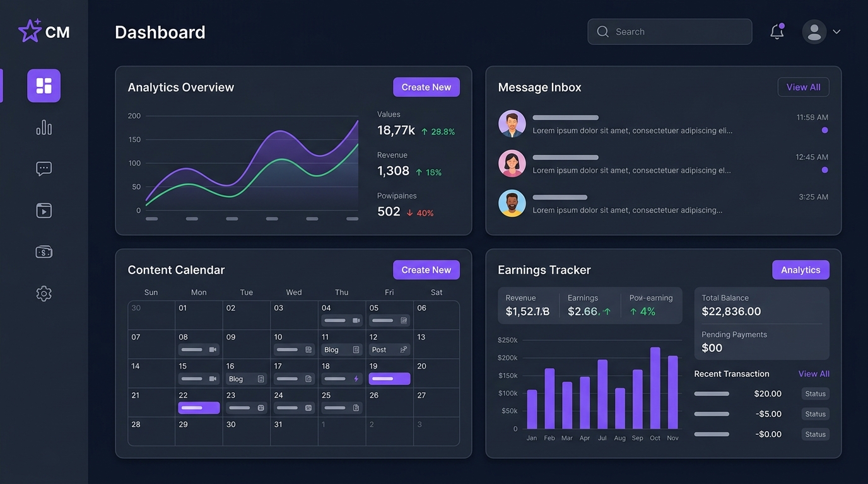Open the Blog entry on day 16
The image size is (868, 484).
tap(246, 379)
